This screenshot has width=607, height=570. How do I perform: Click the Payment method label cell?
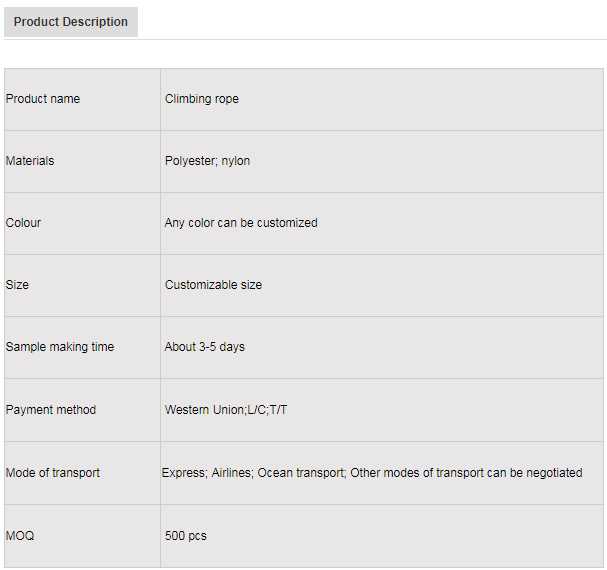tap(51, 410)
